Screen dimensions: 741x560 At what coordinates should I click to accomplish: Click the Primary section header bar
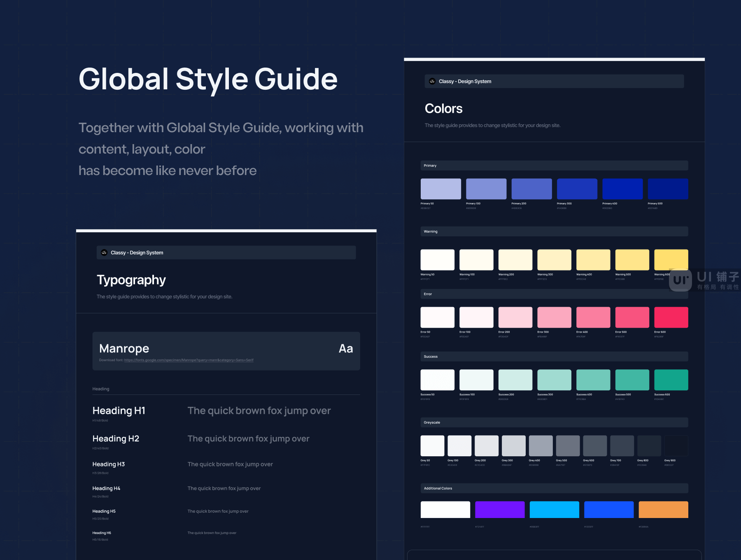555,166
